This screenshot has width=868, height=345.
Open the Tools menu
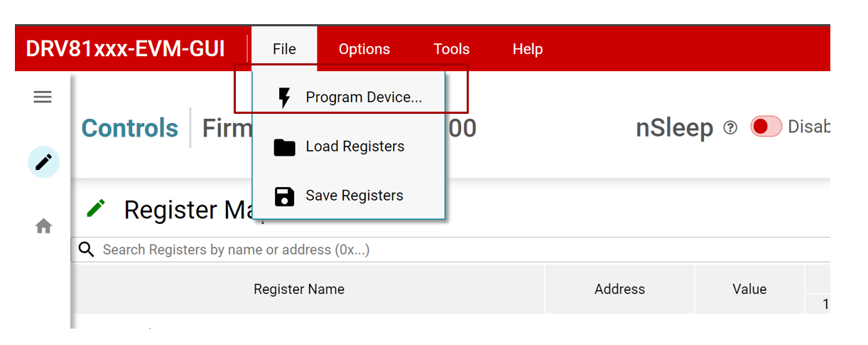coord(451,49)
